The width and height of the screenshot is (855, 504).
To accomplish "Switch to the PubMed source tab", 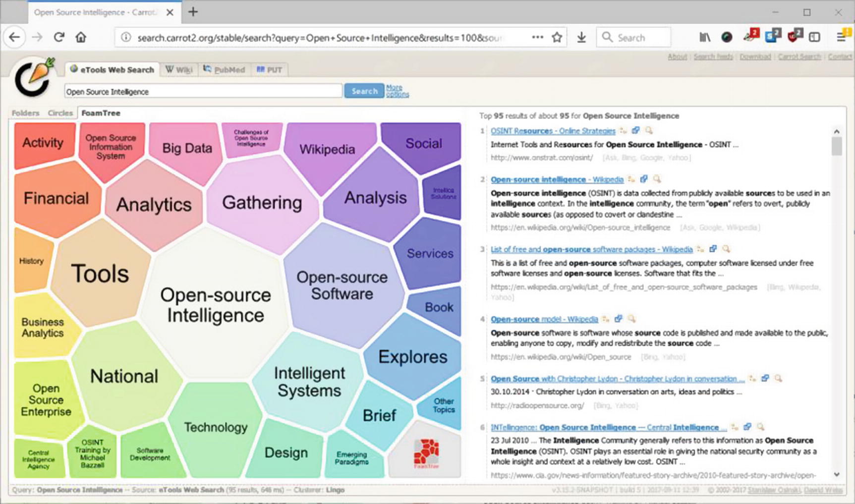I will pyautogui.click(x=225, y=70).
